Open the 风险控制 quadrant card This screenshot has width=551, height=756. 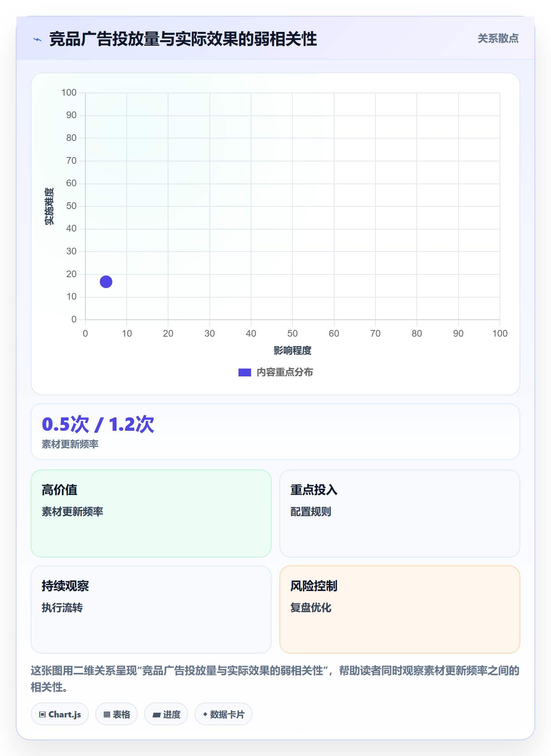point(399,609)
